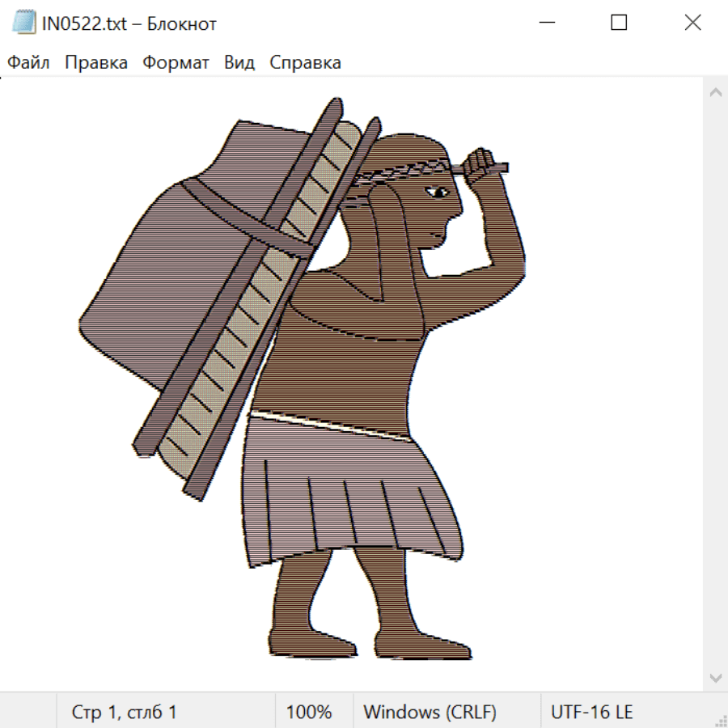
Task: Open the Вид menu
Action: tap(239, 63)
